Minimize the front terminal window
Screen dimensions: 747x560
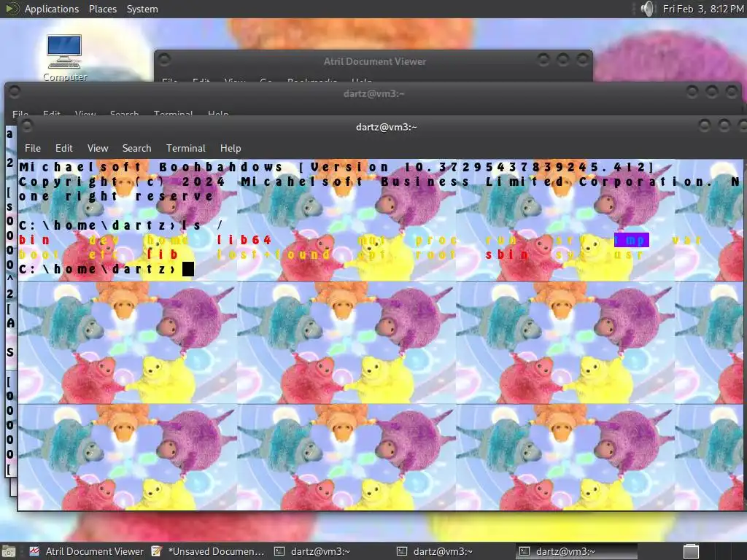click(x=704, y=125)
